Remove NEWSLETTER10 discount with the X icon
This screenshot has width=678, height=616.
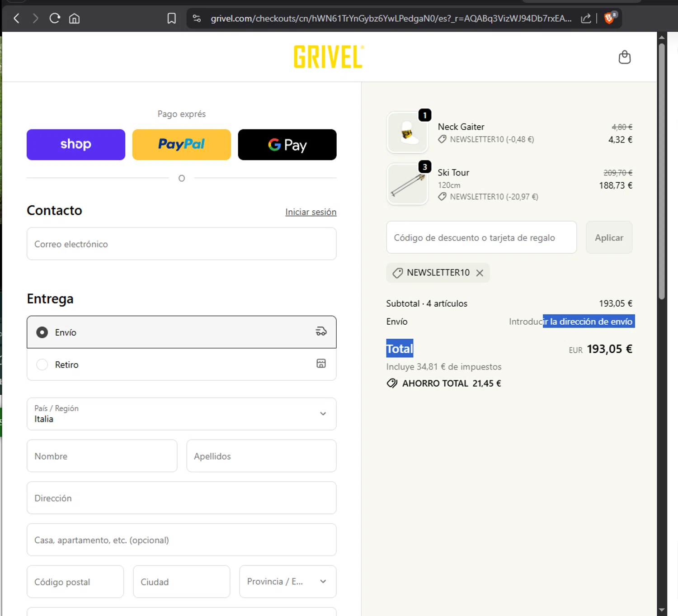[x=480, y=273]
